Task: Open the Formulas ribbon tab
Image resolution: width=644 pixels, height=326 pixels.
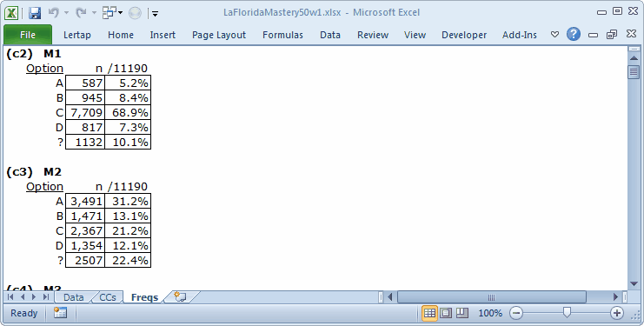Action: [282, 35]
